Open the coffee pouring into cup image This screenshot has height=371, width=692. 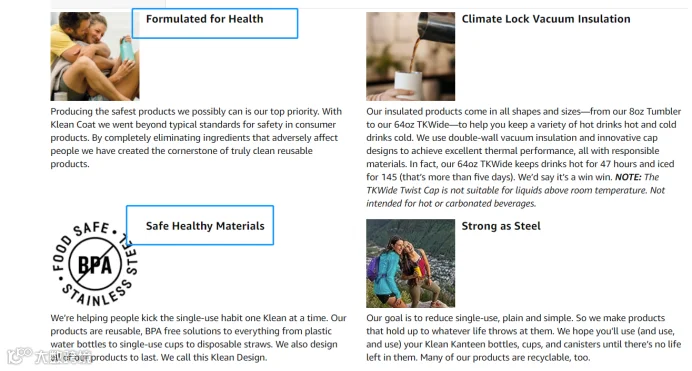410,56
